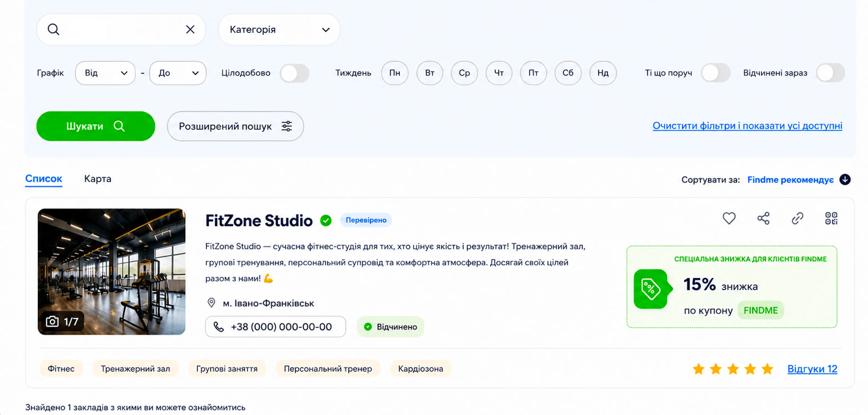Viewport: 868px width, 415px height.
Task: Add FitZone Studio to favorites heart
Action: click(729, 218)
